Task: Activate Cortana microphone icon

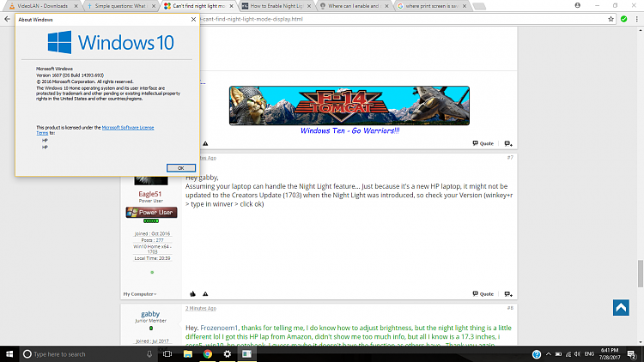Action: (x=149, y=353)
